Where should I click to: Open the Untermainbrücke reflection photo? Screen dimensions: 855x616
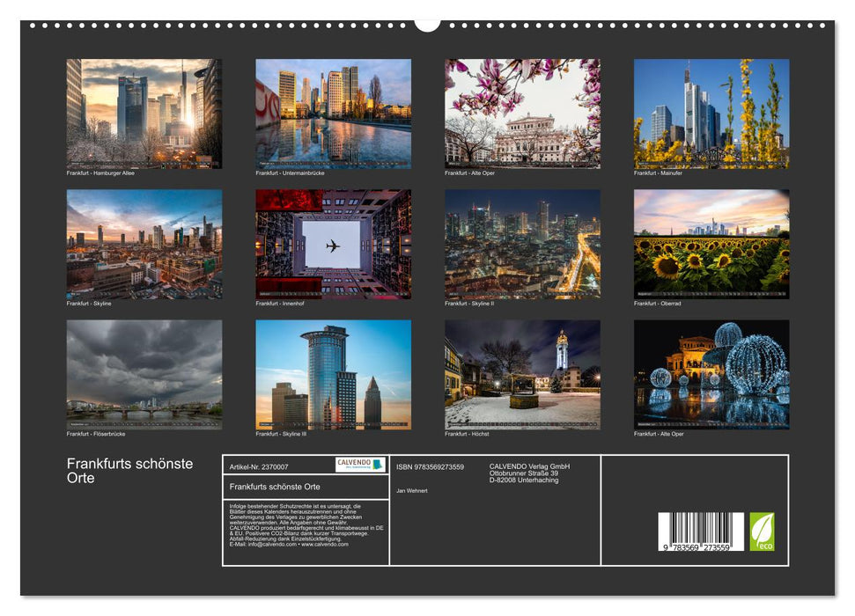tap(333, 114)
